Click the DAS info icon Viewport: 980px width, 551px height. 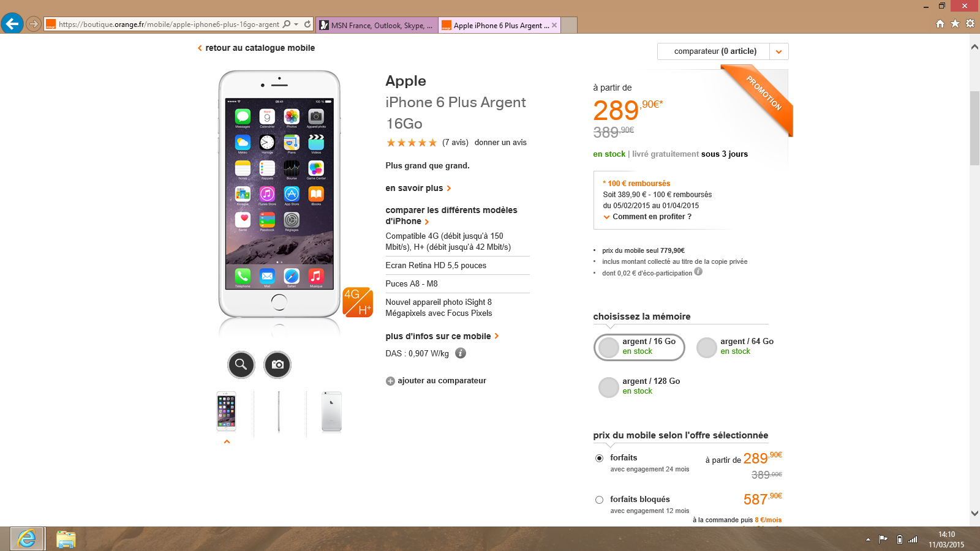(x=461, y=353)
